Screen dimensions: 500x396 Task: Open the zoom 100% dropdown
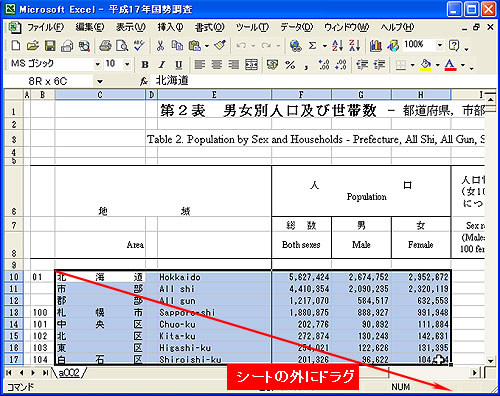click(x=440, y=45)
